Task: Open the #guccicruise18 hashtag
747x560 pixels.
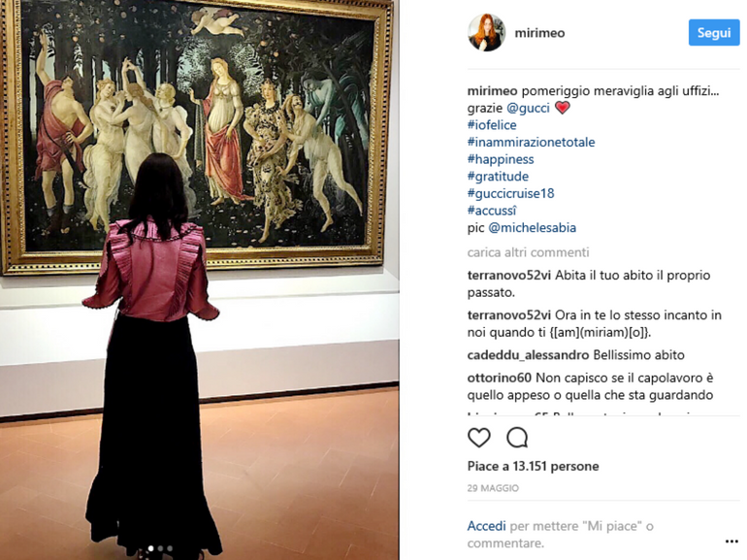Action: point(510,193)
